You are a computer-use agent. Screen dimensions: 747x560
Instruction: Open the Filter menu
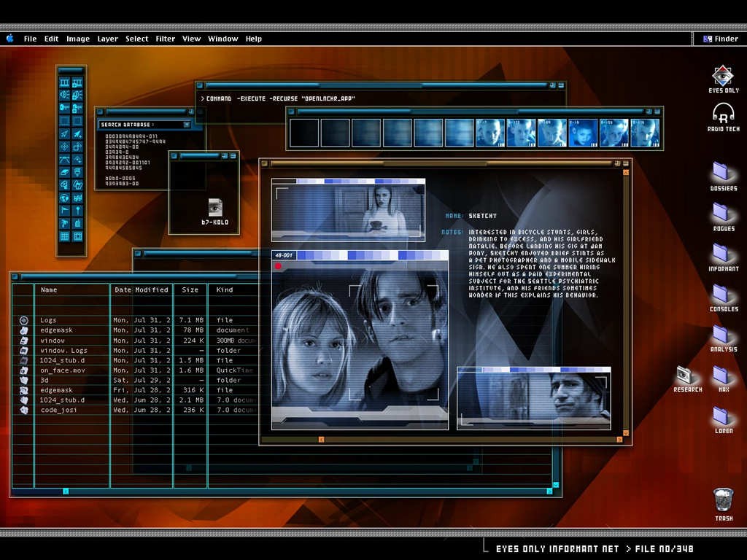click(x=165, y=39)
